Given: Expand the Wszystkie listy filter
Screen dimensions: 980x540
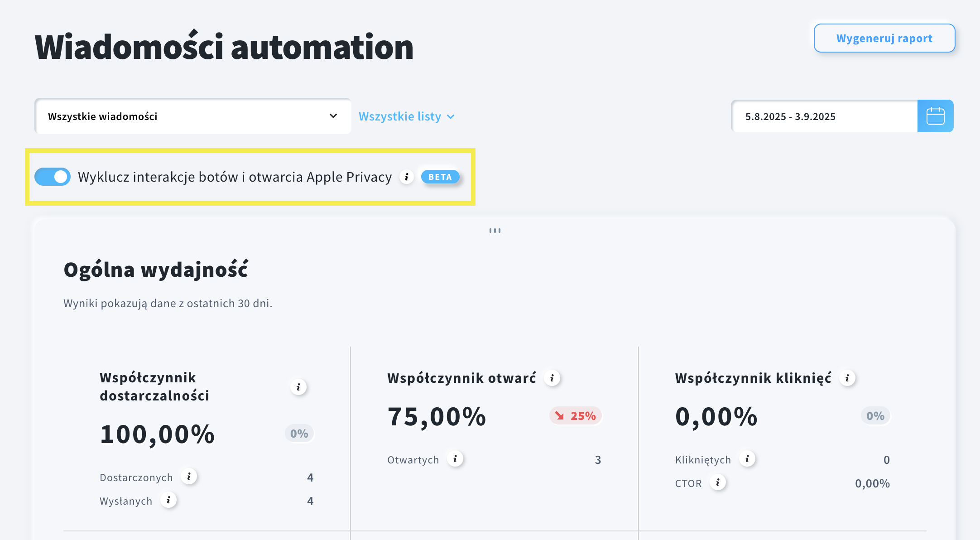Looking at the screenshot, I should (x=406, y=116).
